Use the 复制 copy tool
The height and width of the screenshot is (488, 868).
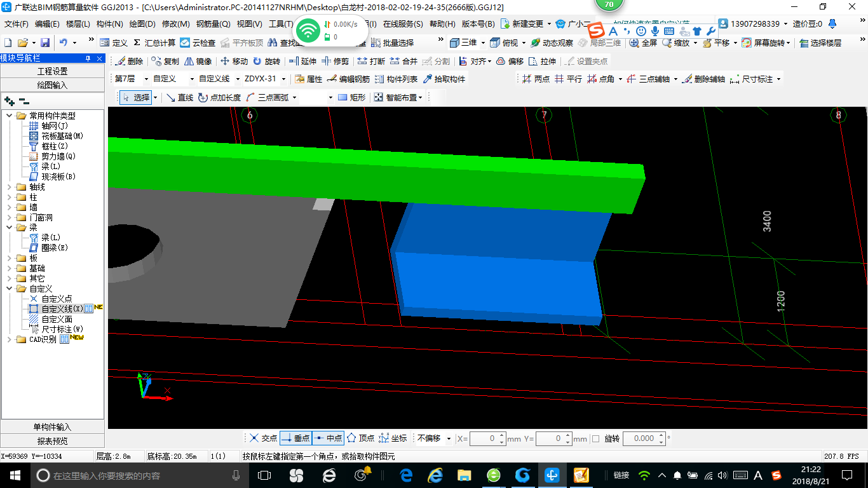pyautogui.click(x=165, y=61)
